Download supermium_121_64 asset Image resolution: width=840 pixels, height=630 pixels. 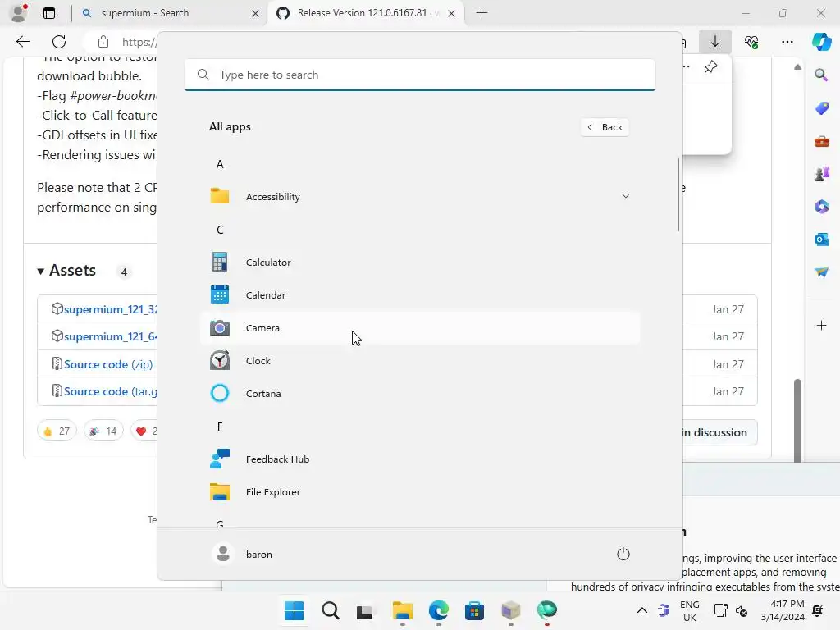tap(111, 336)
